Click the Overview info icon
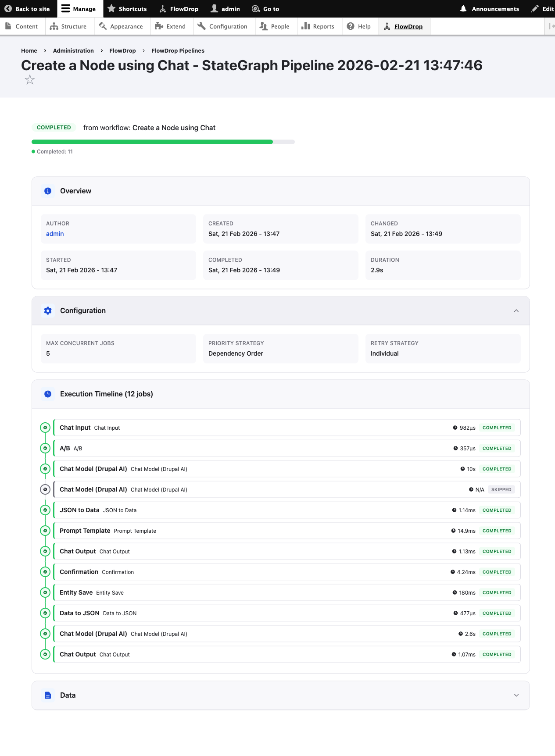 click(48, 191)
